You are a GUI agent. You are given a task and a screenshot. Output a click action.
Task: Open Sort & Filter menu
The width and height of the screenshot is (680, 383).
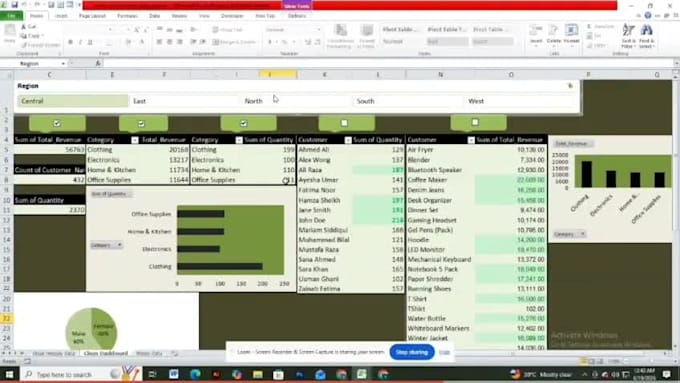pyautogui.click(x=628, y=36)
